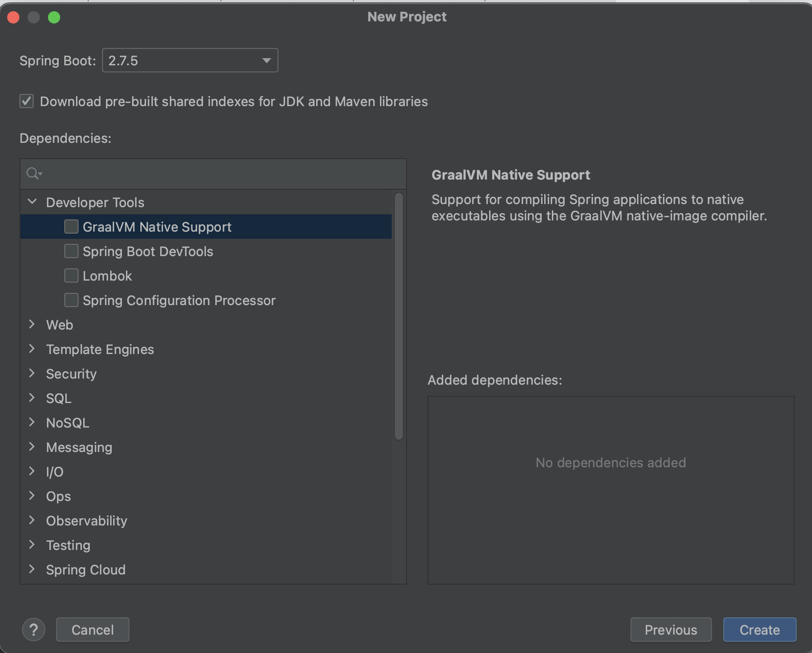Expand the NoSQL category chevron
Image resolution: width=812 pixels, height=653 pixels.
coord(32,422)
